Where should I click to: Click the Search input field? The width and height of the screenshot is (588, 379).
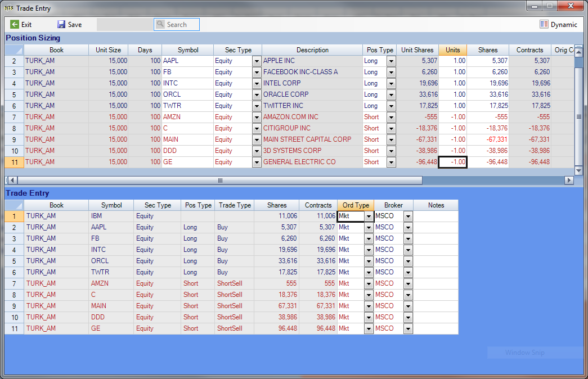(177, 24)
